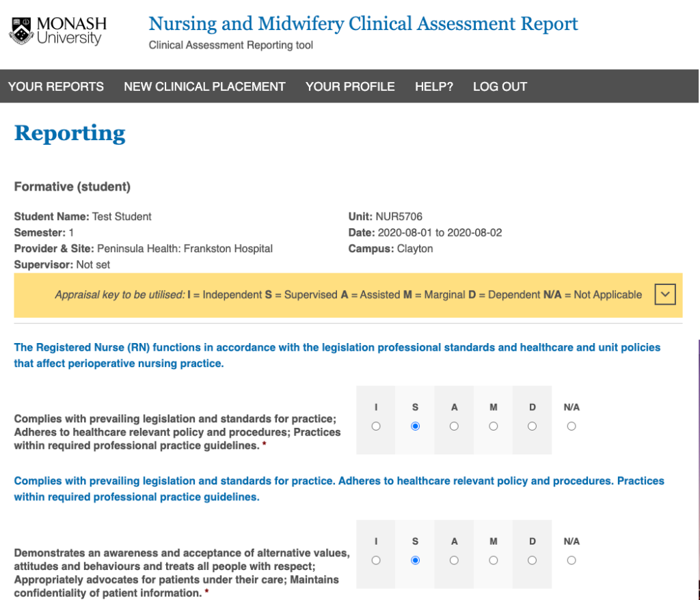The width and height of the screenshot is (700, 600).
Task: Choose Dependent (D) for alternative values row
Action: click(x=533, y=560)
